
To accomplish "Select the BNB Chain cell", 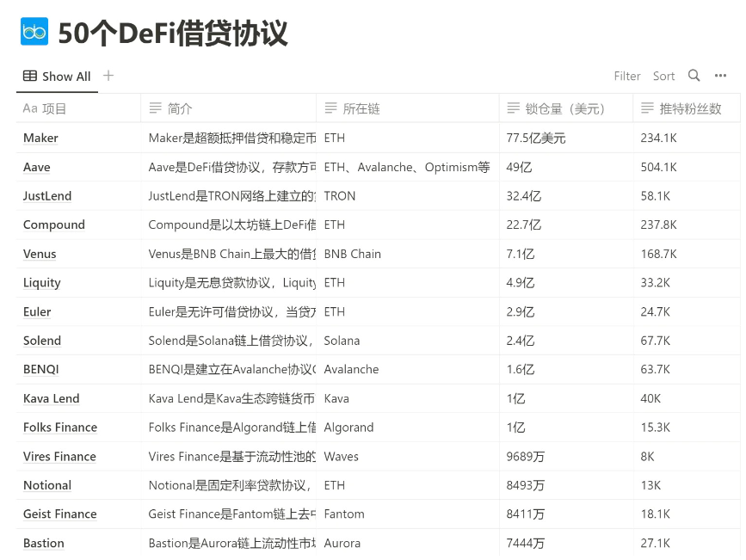I will (408, 254).
